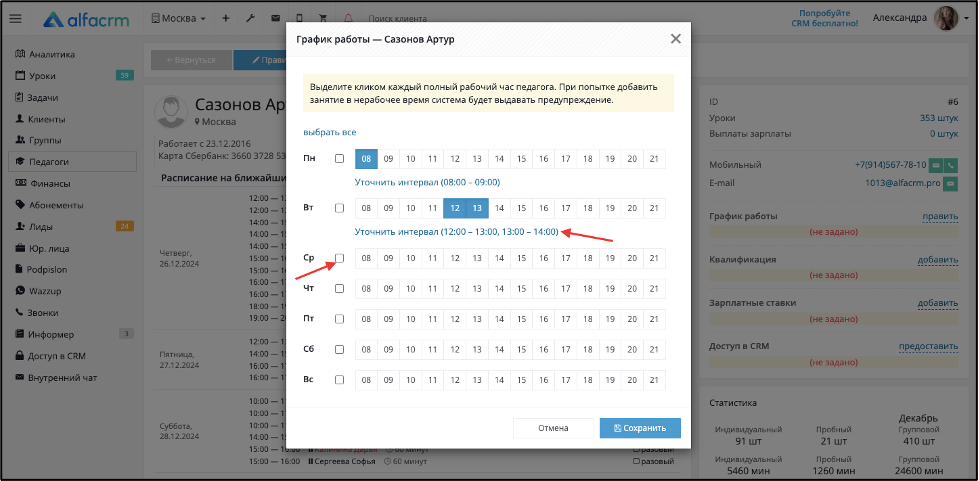Viewport: 979px width, 481px height.
Task: Click the notification bell icon
Action: click(x=348, y=19)
